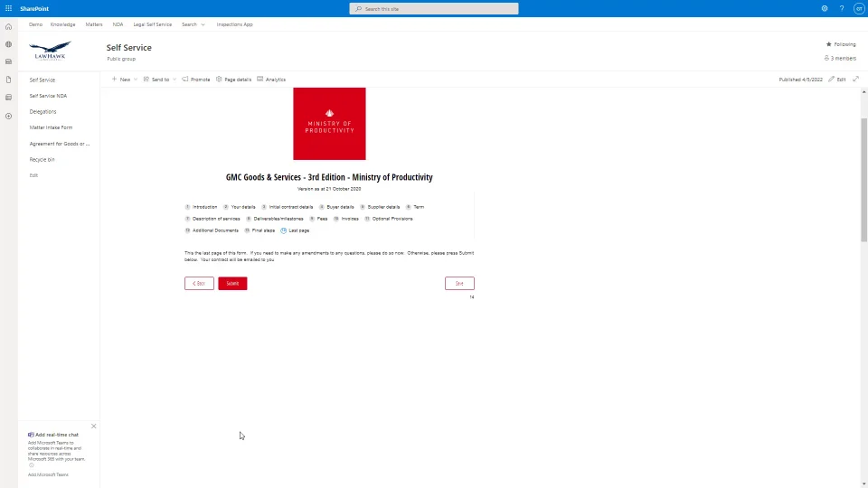
Task: Open the Knowledge hub navigation link
Action: (x=62, y=24)
